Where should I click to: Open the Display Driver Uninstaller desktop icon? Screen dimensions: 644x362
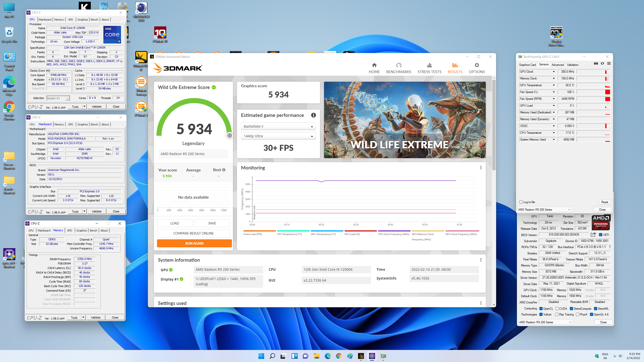pyautogui.click(x=556, y=36)
